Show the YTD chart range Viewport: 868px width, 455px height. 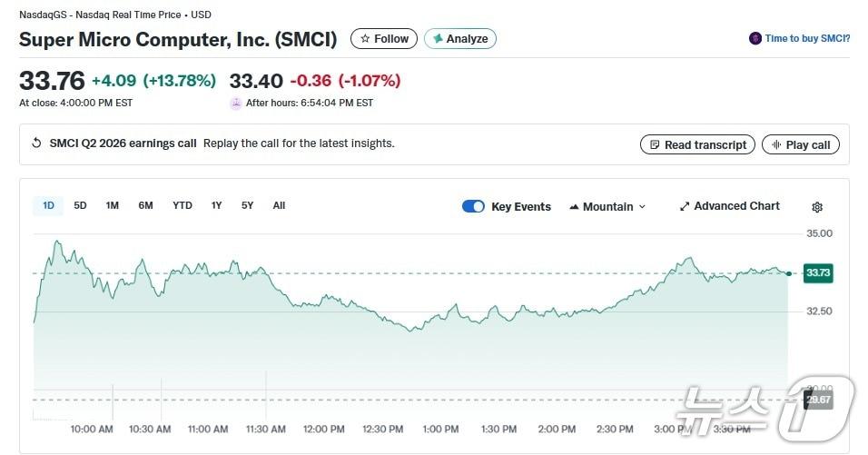coord(182,205)
